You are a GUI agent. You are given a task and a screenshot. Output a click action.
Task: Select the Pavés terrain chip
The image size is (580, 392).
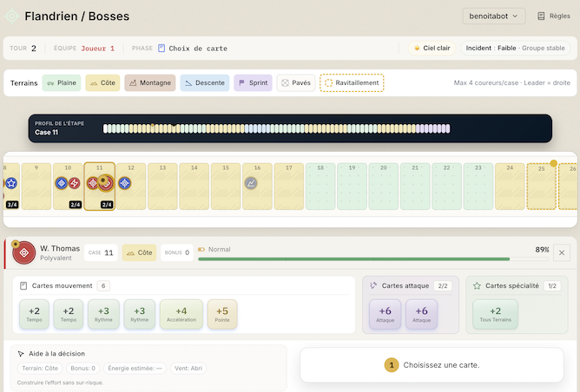[295, 83]
